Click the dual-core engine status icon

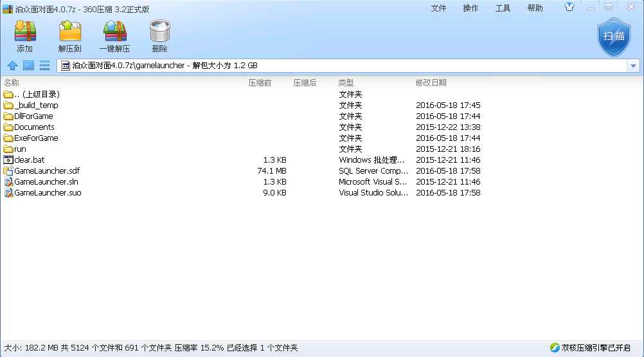pyautogui.click(x=555, y=347)
